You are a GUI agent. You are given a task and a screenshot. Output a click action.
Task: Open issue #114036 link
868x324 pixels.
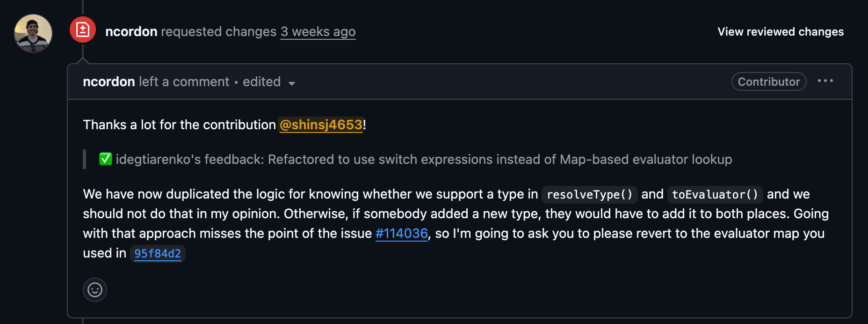tap(402, 234)
